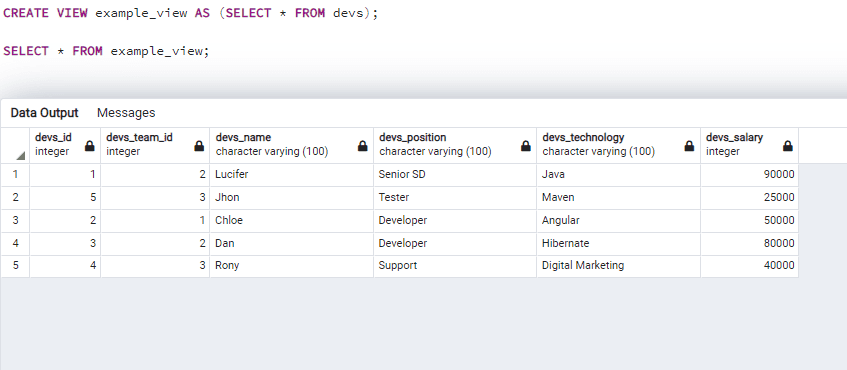The height and width of the screenshot is (370, 847).
Task: Click the Rony name cell
Action: tap(292, 266)
